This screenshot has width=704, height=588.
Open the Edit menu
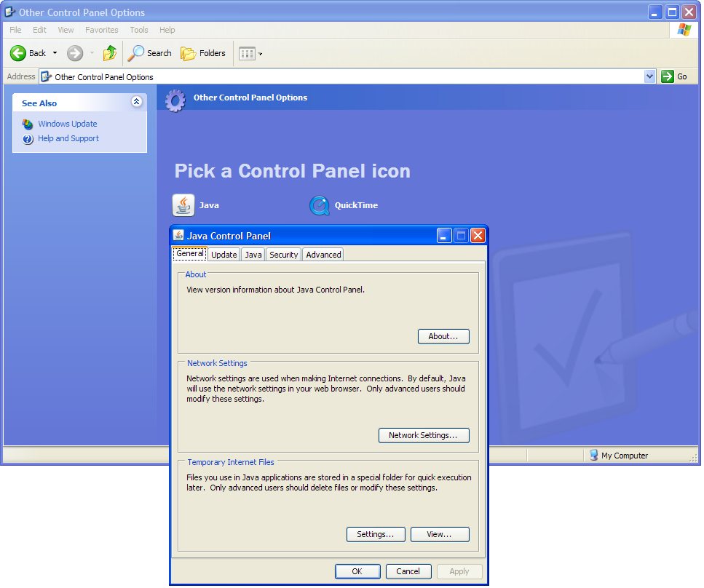point(39,30)
